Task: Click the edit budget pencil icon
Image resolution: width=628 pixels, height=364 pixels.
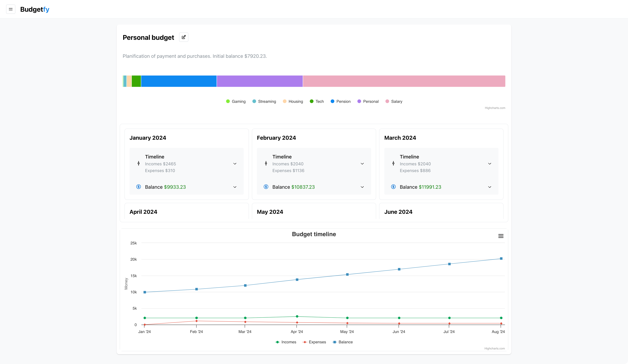Action: 184,37
